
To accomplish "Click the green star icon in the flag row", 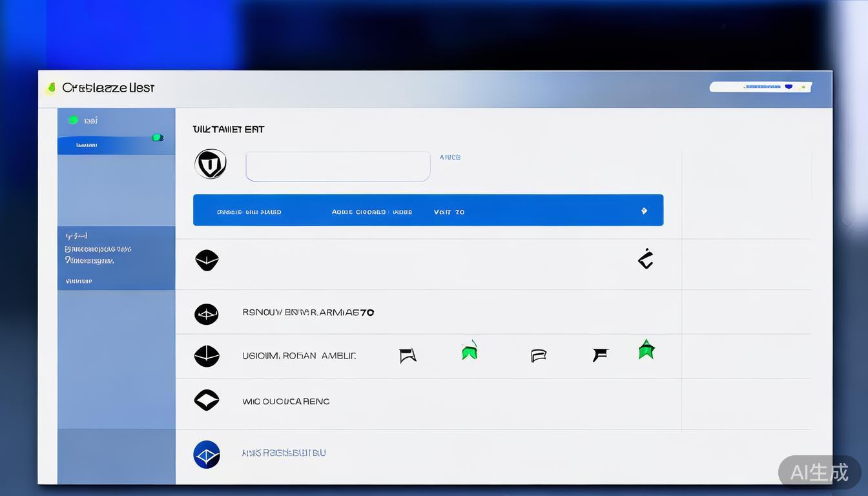I will coord(646,349).
